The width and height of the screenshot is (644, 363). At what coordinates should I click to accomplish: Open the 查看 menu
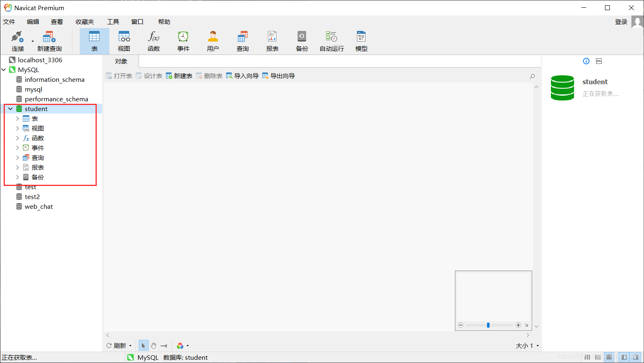pyautogui.click(x=57, y=22)
